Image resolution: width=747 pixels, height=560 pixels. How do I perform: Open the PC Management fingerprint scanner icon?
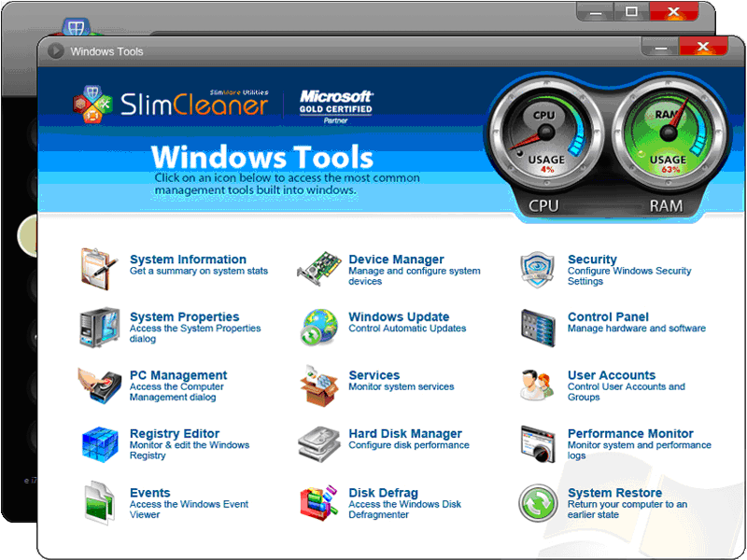pos(99,385)
